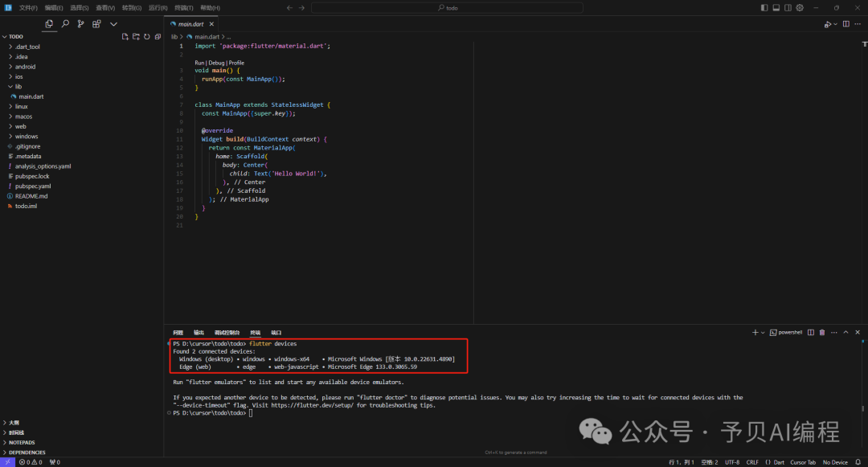Split the terminal pane

click(810, 333)
